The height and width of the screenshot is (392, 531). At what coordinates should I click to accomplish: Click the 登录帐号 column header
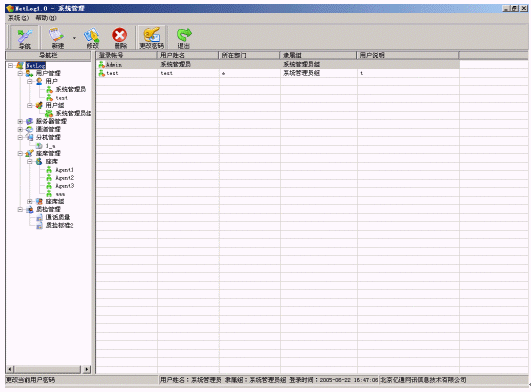[x=126, y=55]
